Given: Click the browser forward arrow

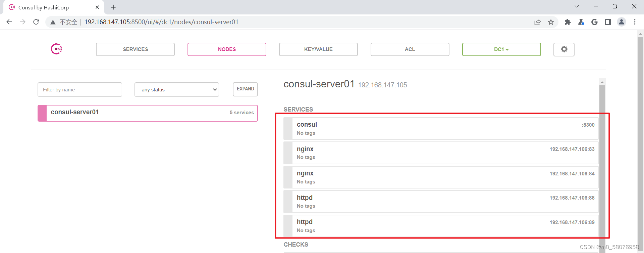Looking at the screenshot, I should click(x=22, y=22).
